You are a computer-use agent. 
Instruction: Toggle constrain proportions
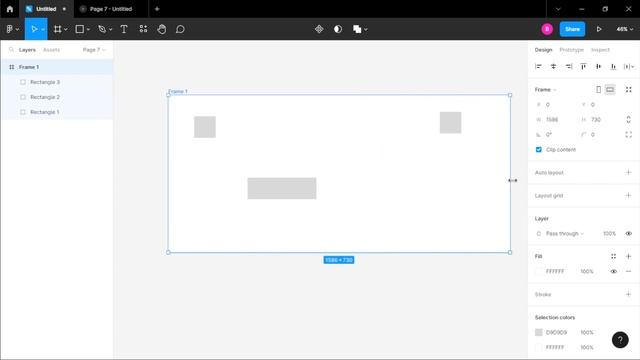coord(629,120)
